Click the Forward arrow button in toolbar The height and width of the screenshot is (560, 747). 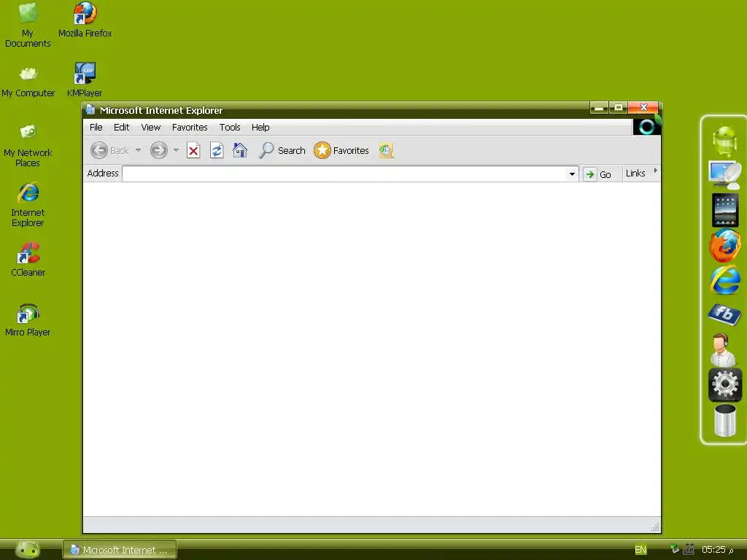tap(158, 150)
